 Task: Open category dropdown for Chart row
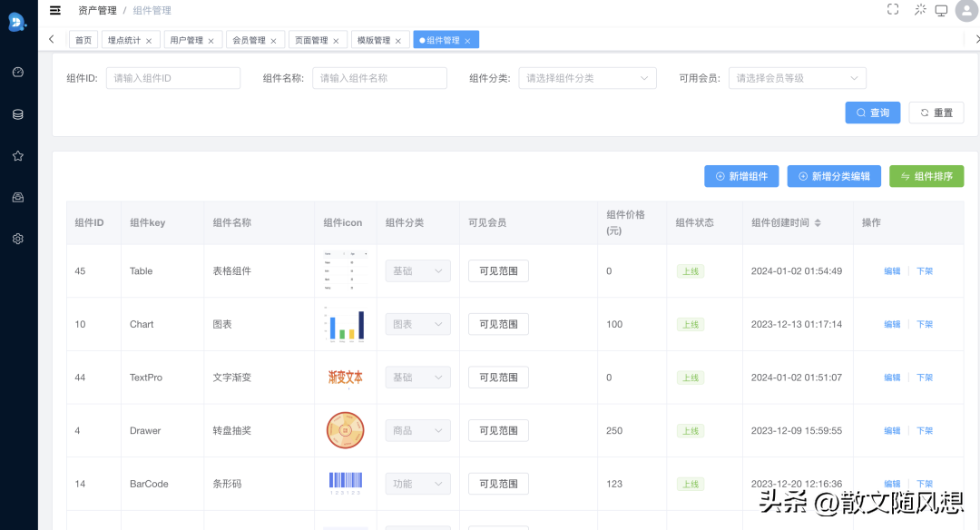coord(417,324)
